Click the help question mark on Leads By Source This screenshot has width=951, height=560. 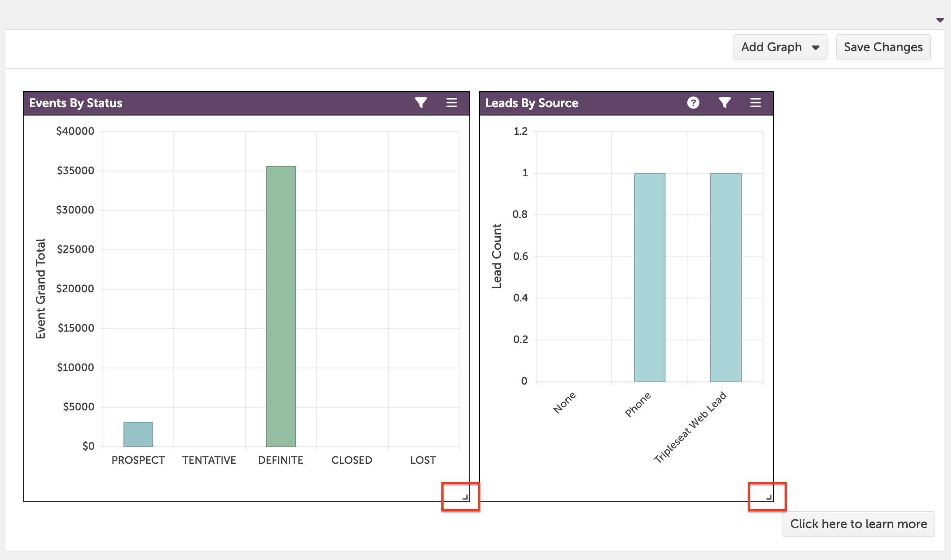click(x=694, y=103)
